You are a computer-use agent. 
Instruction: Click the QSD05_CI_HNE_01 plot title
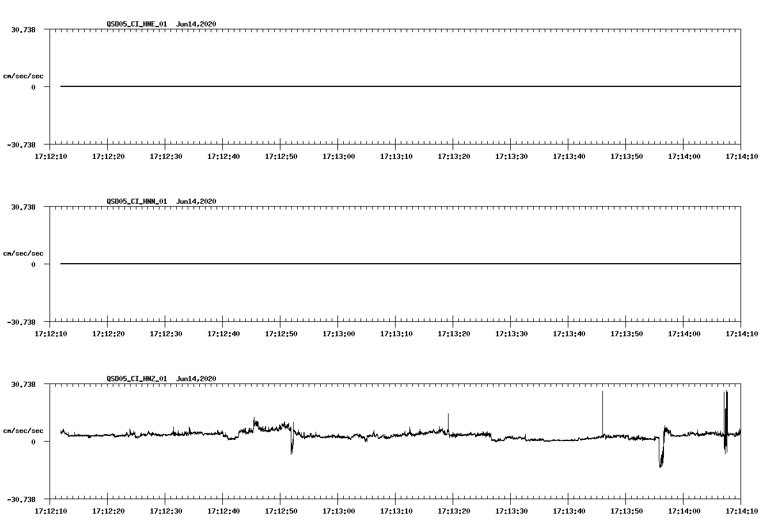tap(161, 24)
